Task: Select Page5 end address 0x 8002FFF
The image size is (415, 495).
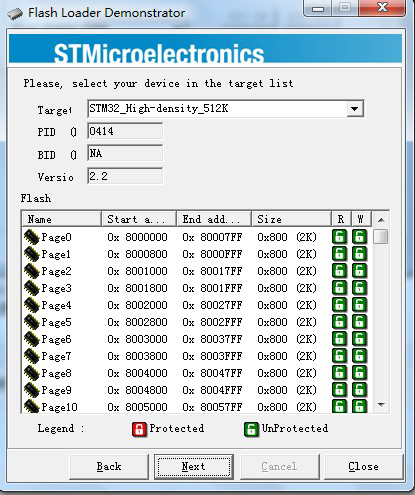Action: (x=212, y=322)
